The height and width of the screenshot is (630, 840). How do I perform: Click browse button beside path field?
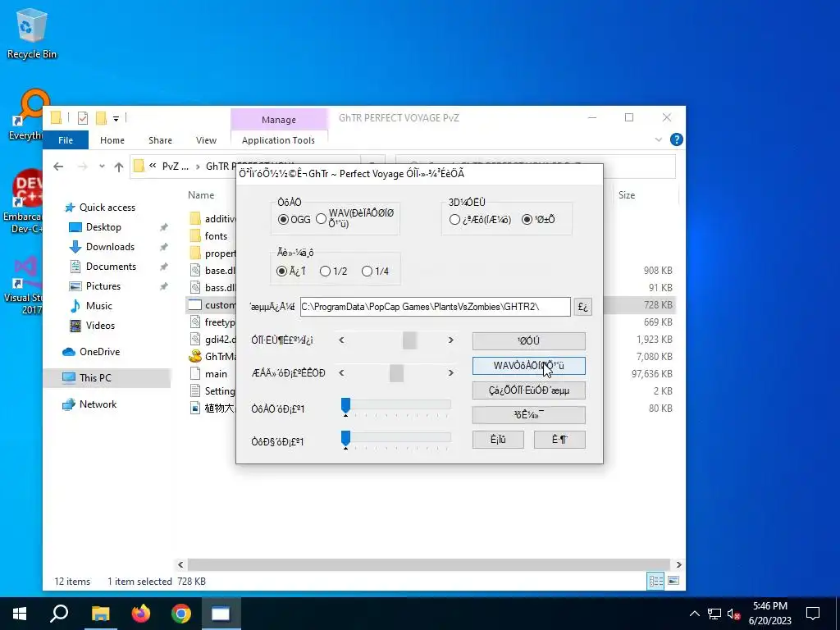pyautogui.click(x=583, y=307)
